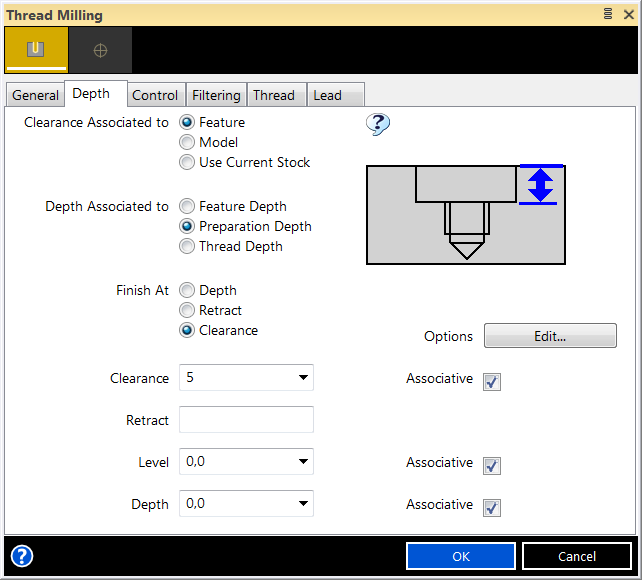Toggle Associative checkbox for Level

pyautogui.click(x=492, y=465)
